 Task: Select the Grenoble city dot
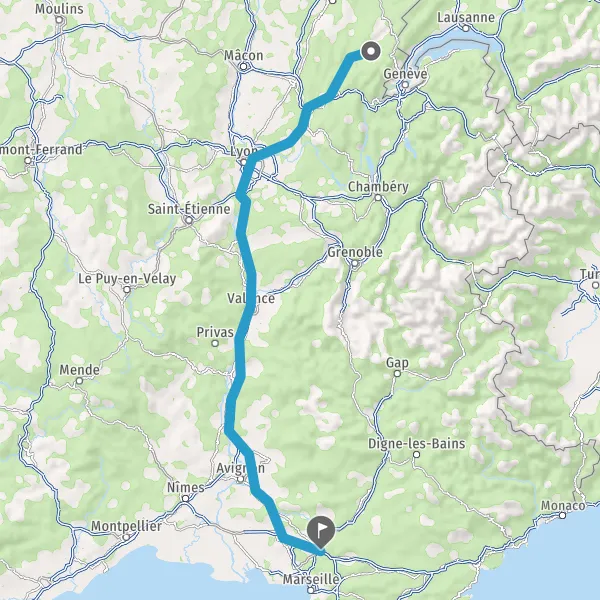[355, 263]
